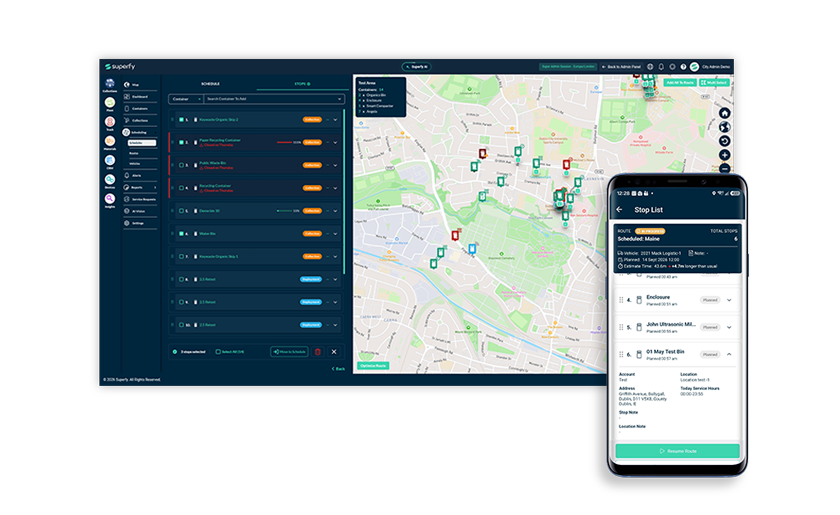840x515 pixels.
Task: Click the green fill-level bar on stop 5
Action: point(284,211)
